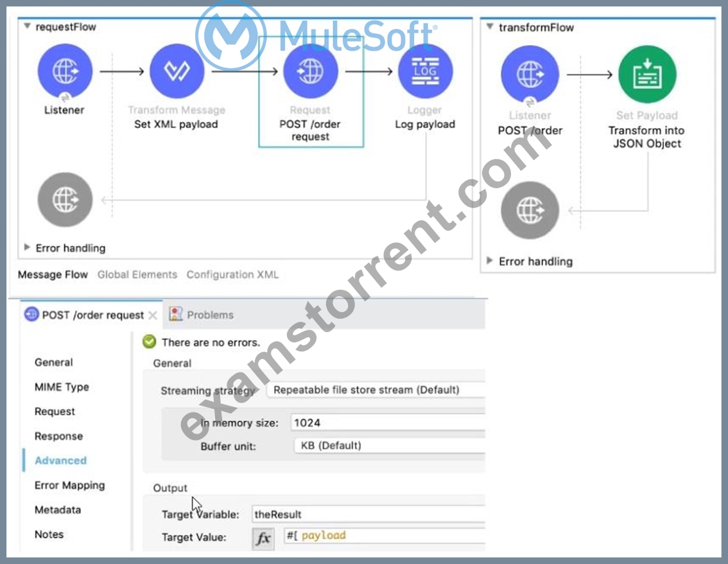Viewport: 728px width, 564px height.
Task: Open the Buffer unit dropdown
Action: (390, 446)
